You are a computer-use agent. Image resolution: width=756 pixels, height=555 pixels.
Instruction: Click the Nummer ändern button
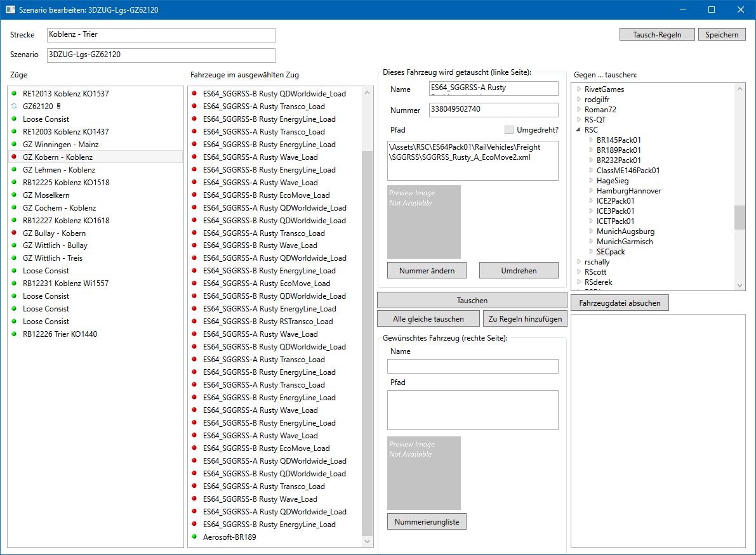click(427, 270)
